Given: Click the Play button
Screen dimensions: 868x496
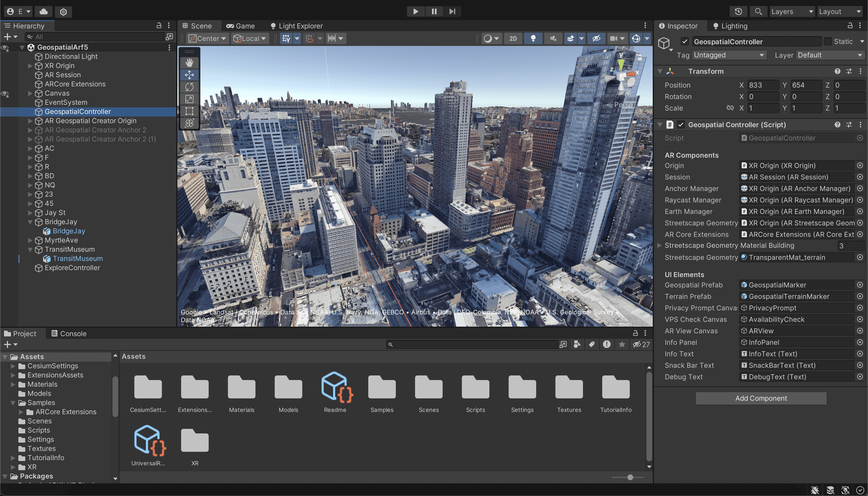Looking at the screenshot, I should tap(416, 11).
